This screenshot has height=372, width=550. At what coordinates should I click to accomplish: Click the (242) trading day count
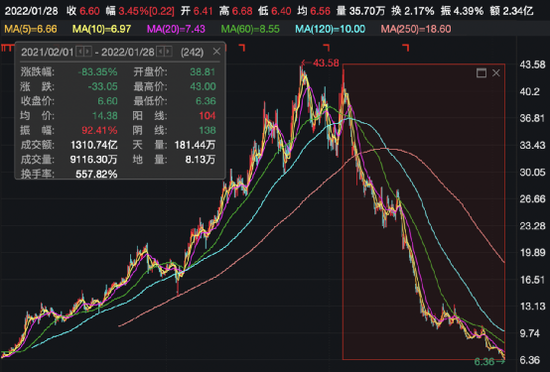click(192, 52)
